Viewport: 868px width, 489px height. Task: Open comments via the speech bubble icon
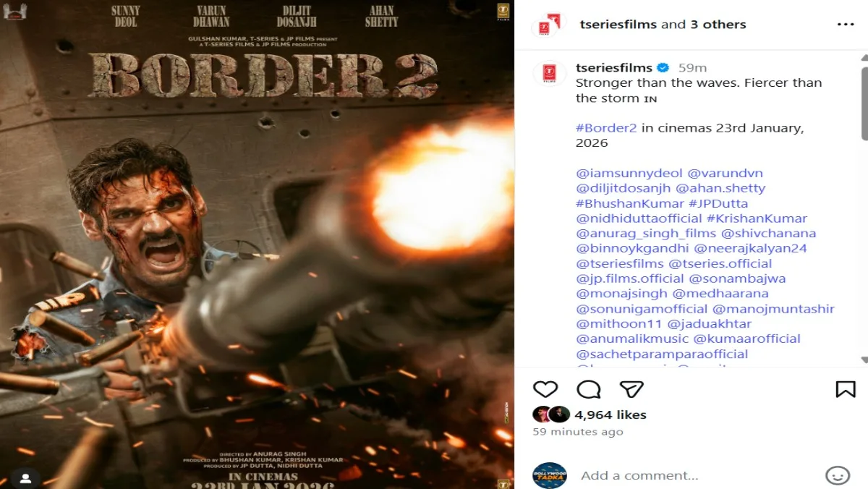[x=589, y=389]
